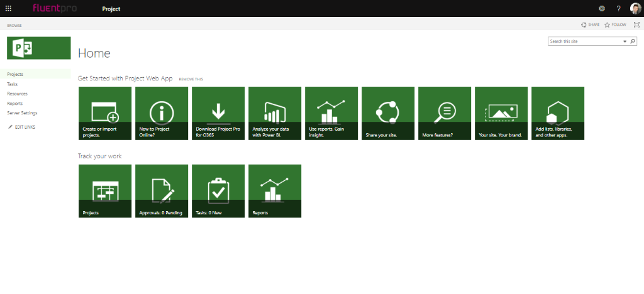Open Server Settings in left navigation
Screen dimensions: 644x294
(22, 112)
